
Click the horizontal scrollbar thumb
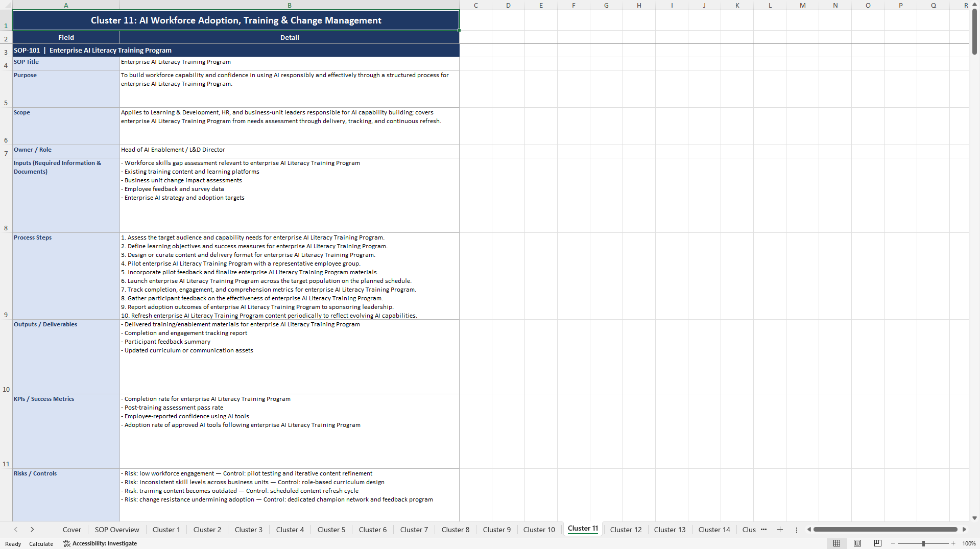click(x=885, y=530)
